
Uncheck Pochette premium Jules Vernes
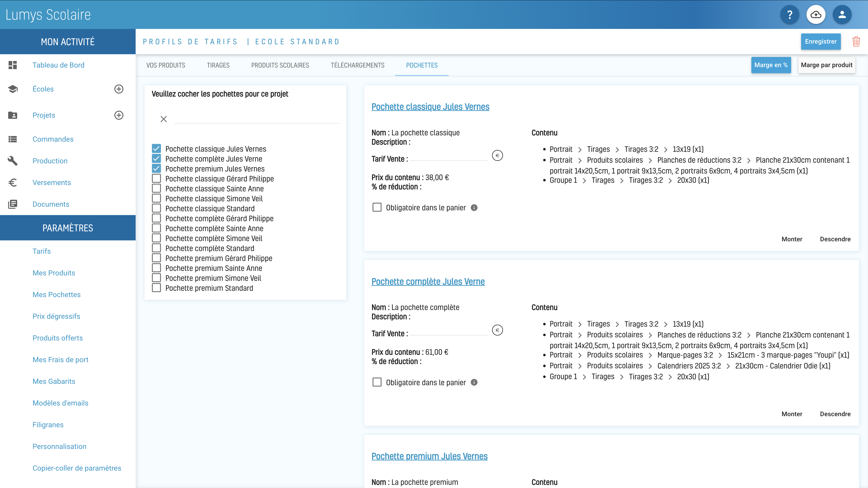156,168
